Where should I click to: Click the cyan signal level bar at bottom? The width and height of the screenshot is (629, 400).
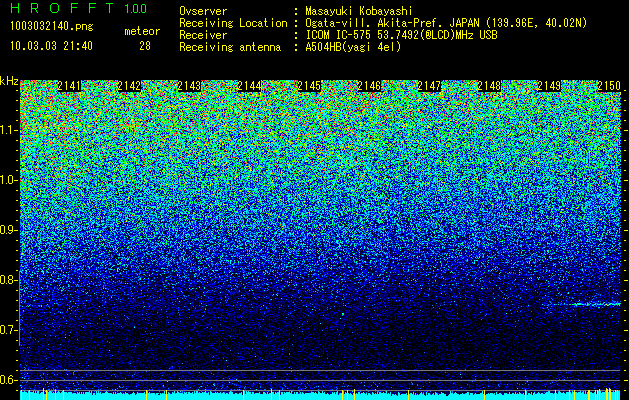[321, 395]
